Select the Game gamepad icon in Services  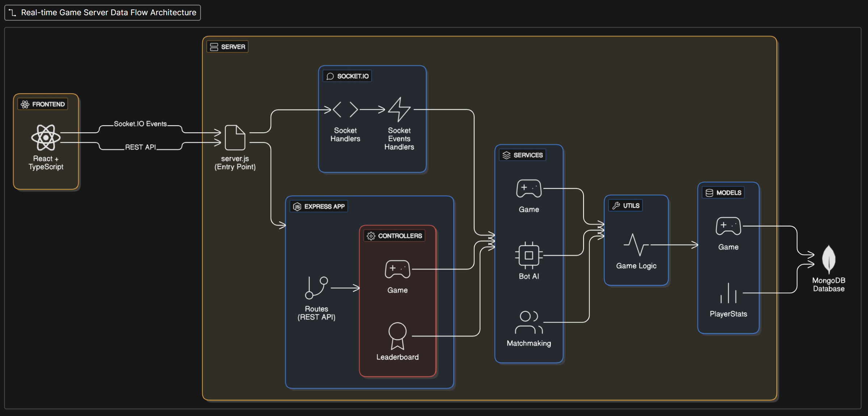point(529,188)
